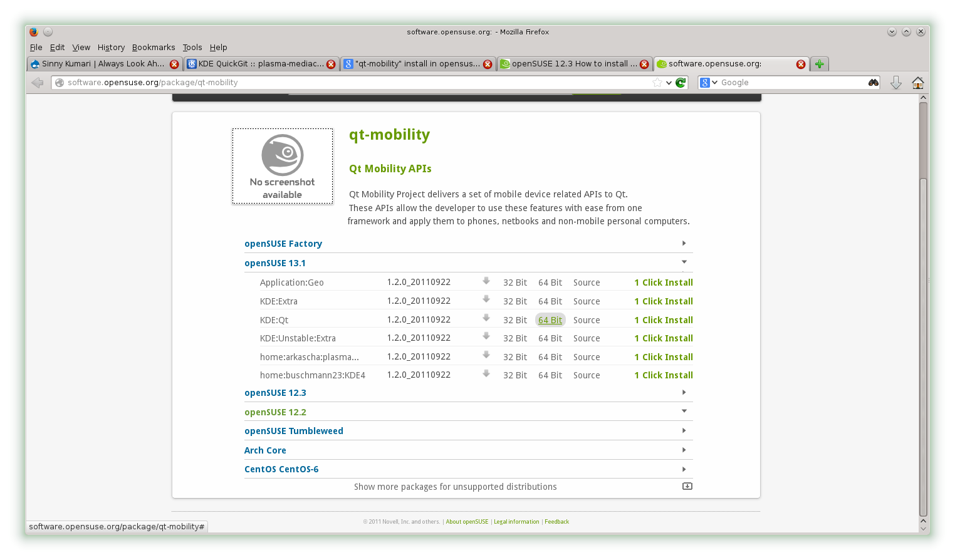Viewport: 955px width, 560px height.
Task: Switch to KDE QuickGit plasma-mediacenter tab
Action: point(261,64)
